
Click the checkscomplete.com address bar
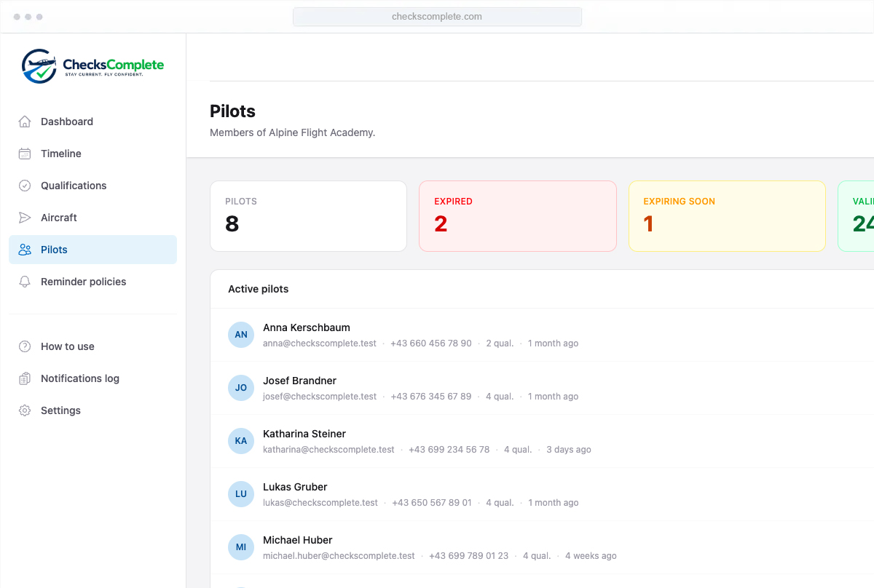point(437,17)
